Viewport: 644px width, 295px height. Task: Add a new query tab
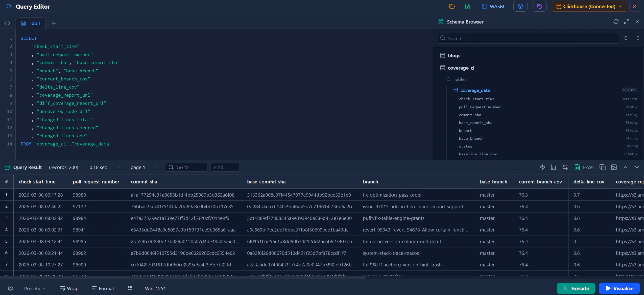54,23
